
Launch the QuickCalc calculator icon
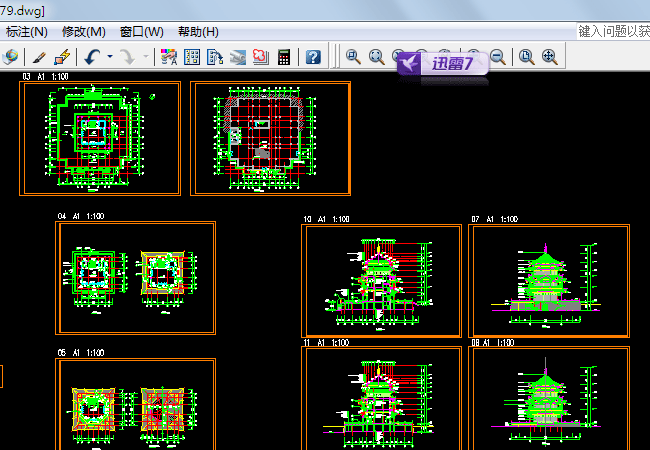tap(284, 57)
